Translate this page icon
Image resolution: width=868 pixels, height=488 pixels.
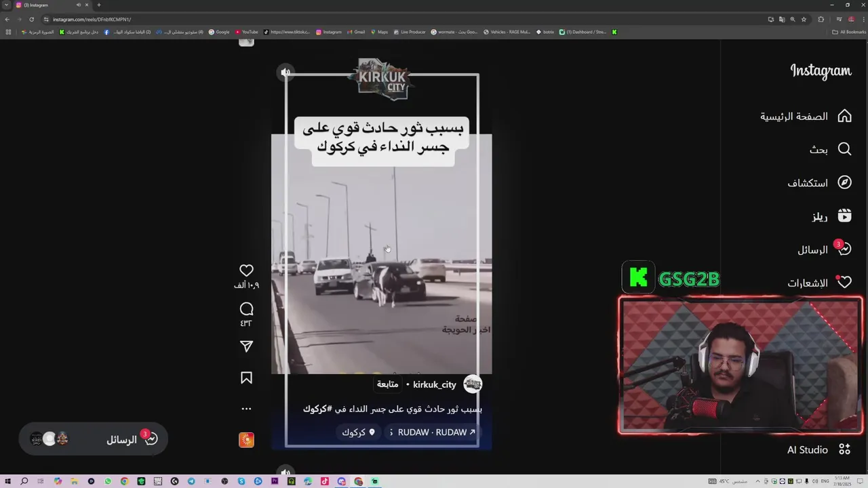click(x=782, y=19)
